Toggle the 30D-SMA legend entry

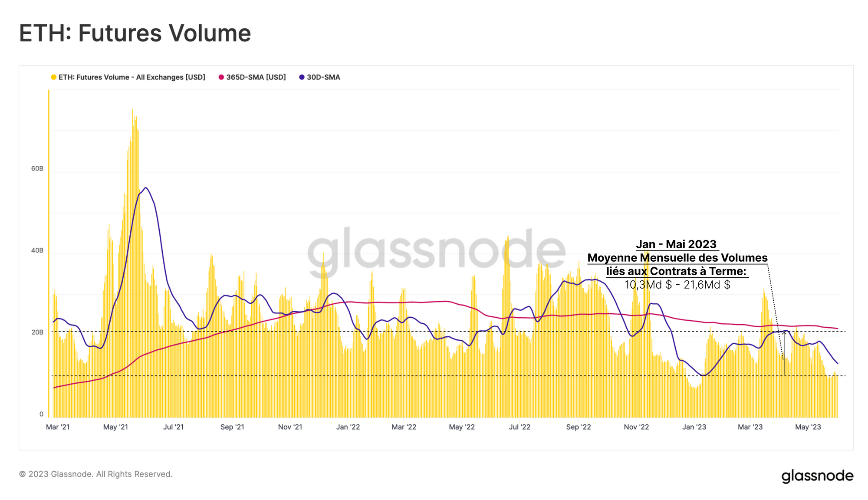323,77
